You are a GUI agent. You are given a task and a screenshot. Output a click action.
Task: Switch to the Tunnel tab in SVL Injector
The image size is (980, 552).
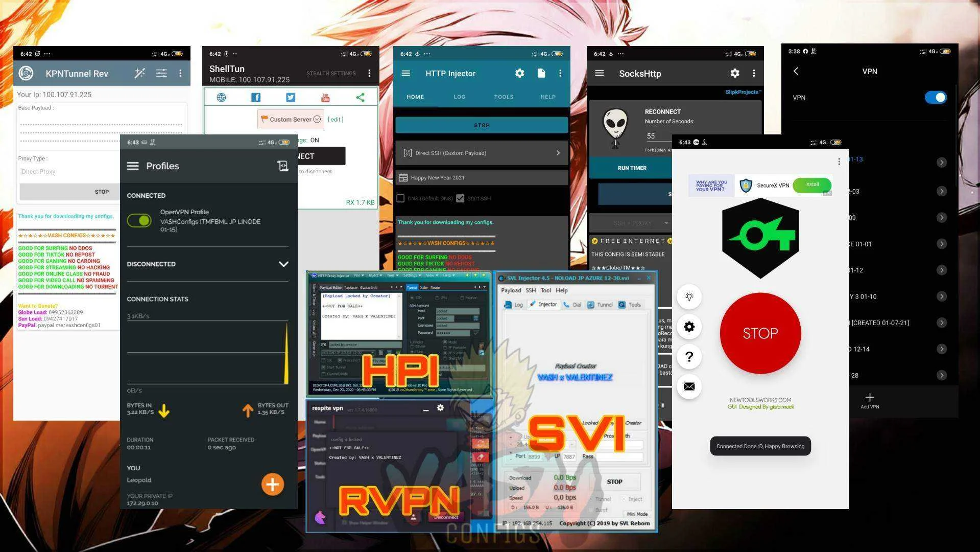pyautogui.click(x=600, y=305)
